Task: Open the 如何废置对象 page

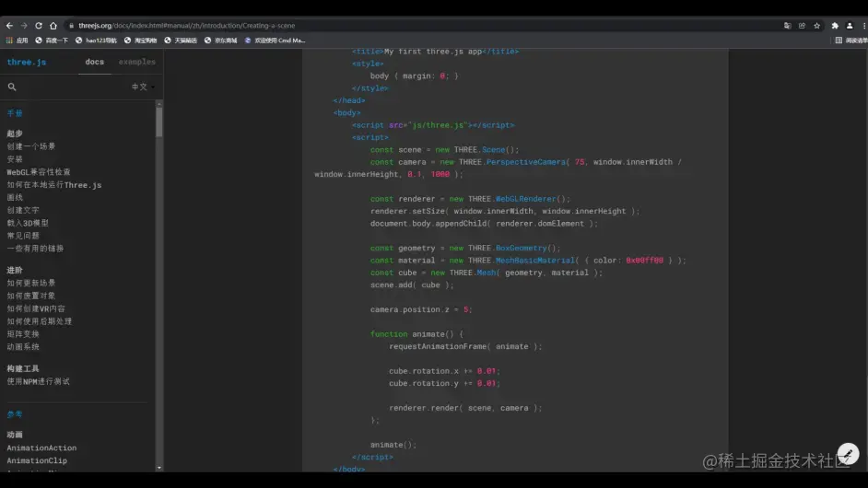Action: point(31,296)
